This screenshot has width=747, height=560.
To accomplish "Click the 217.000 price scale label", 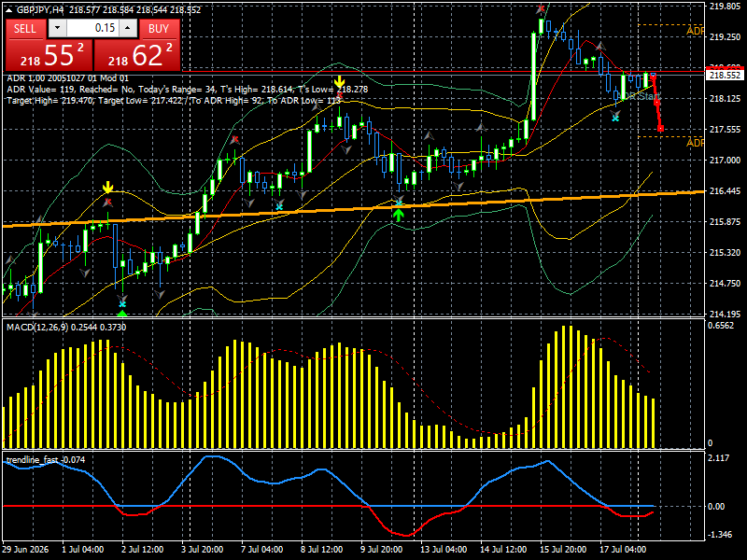I will 725,160.
